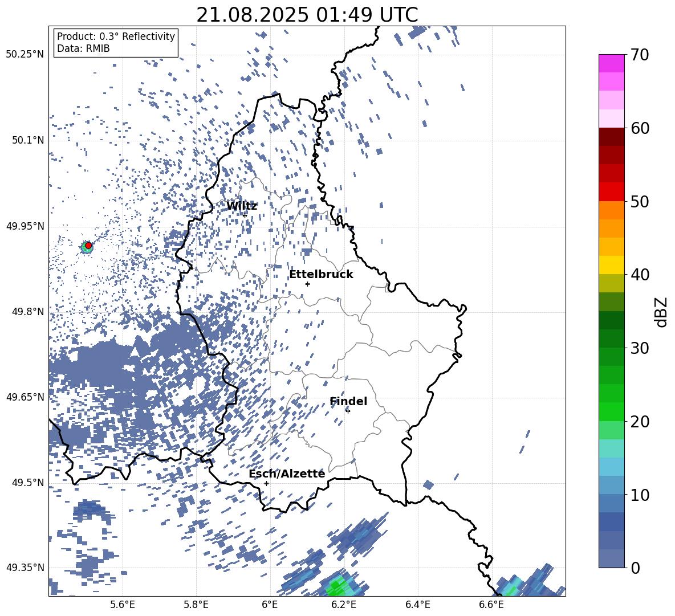Pick the magenta swatch atop the colorbar
This screenshot has height=616, width=675.
(611, 63)
